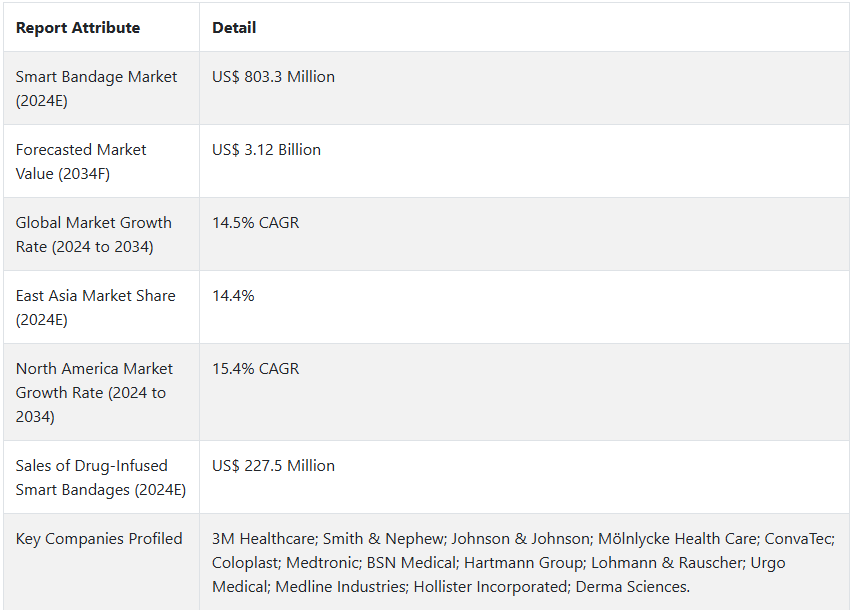The image size is (852, 610).
Task: Click the Report Attribute column header
Action: [x=78, y=28]
